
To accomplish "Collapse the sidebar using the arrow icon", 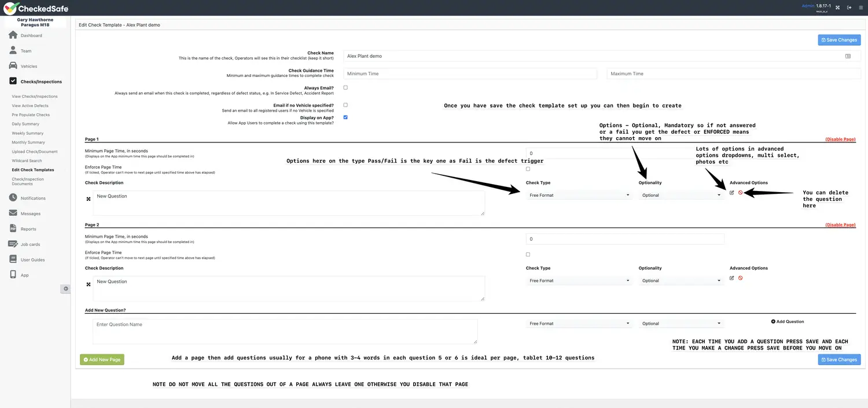I will click(65, 289).
